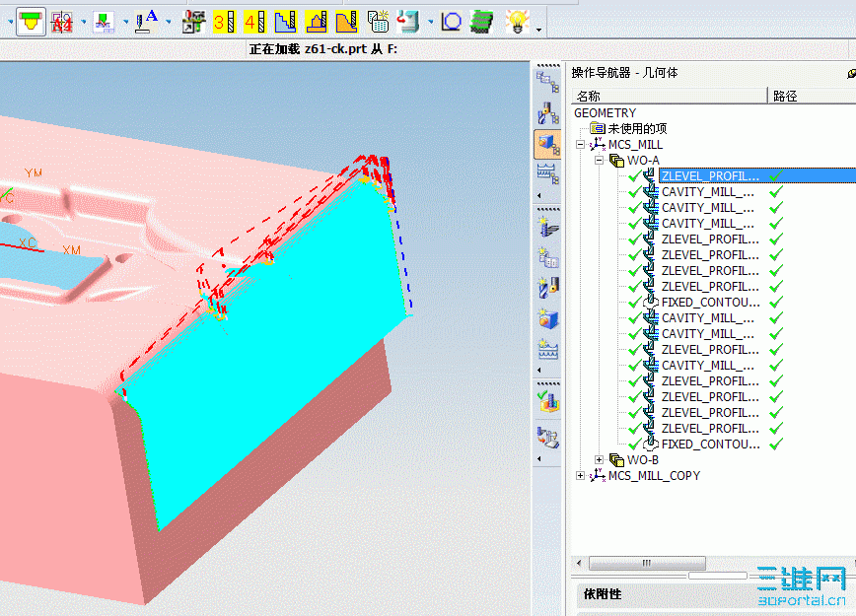Click the orange boss-profile milling icon
856x616 pixels.
click(317, 23)
